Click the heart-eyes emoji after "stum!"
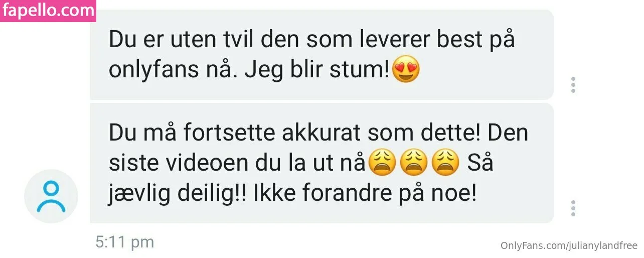This screenshot has width=644, height=258. click(405, 71)
